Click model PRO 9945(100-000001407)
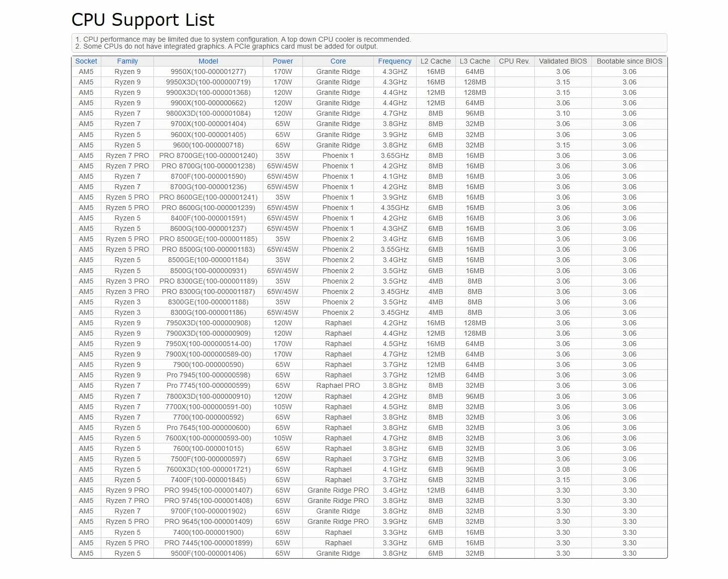This screenshot has height=579, width=728. click(x=208, y=490)
